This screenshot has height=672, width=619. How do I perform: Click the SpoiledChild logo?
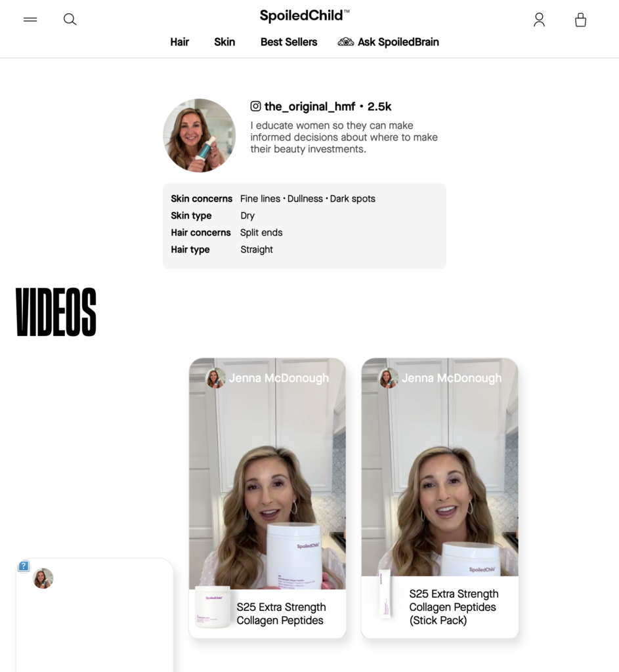[305, 16]
